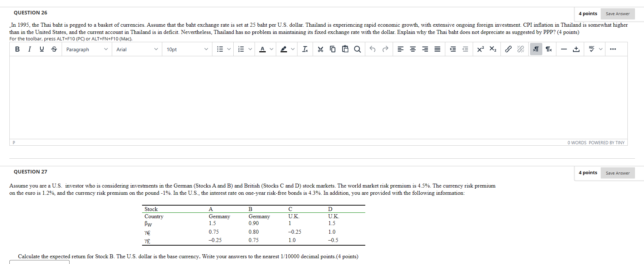Viewport: 644px width, 264px height.
Task: Justify the text
Action: (x=437, y=49)
